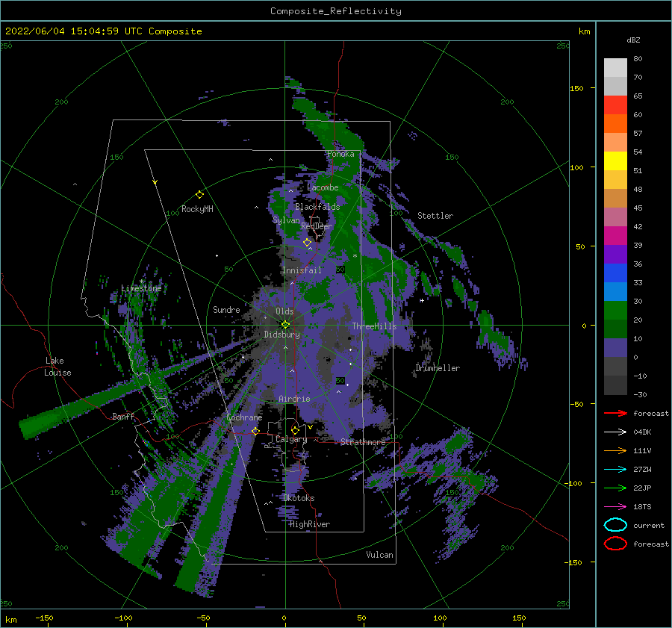The height and width of the screenshot is (628, 672).
Task: Click the white 04DK arrow legend icon
Action: (x=615, y=432)
